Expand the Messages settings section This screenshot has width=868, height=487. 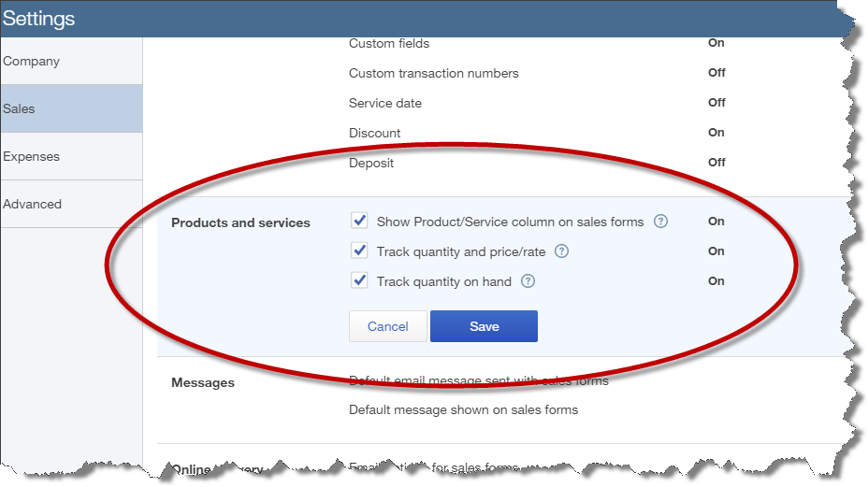203,382
